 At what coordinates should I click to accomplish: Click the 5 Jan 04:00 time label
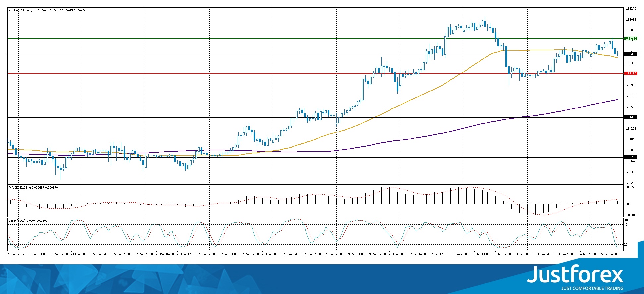coord(609,254)
